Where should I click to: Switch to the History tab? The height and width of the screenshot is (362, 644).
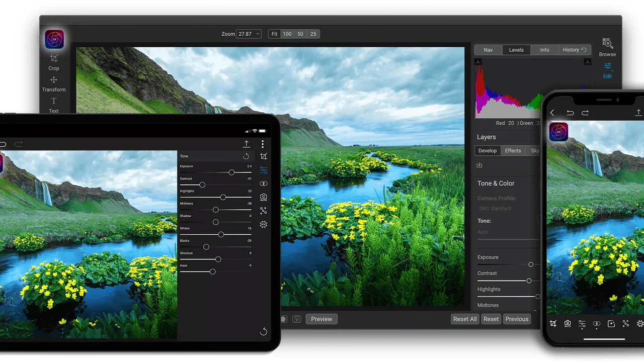(x=575, y=50)
